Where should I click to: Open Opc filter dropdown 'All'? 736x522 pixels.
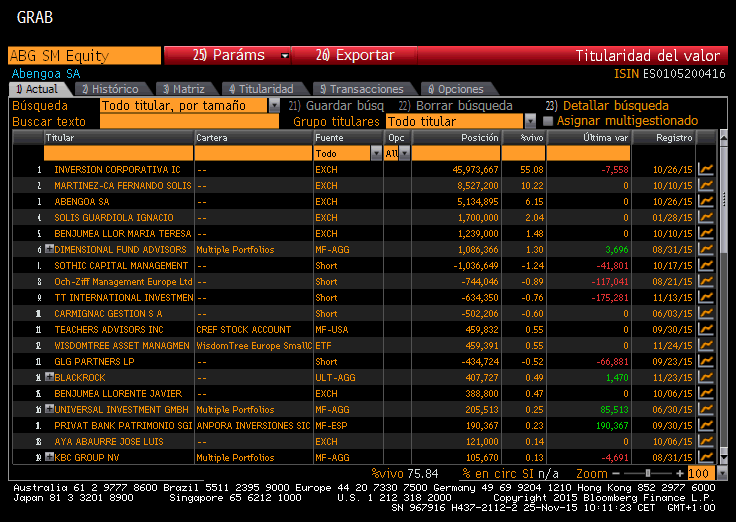(x=404, y=154)
